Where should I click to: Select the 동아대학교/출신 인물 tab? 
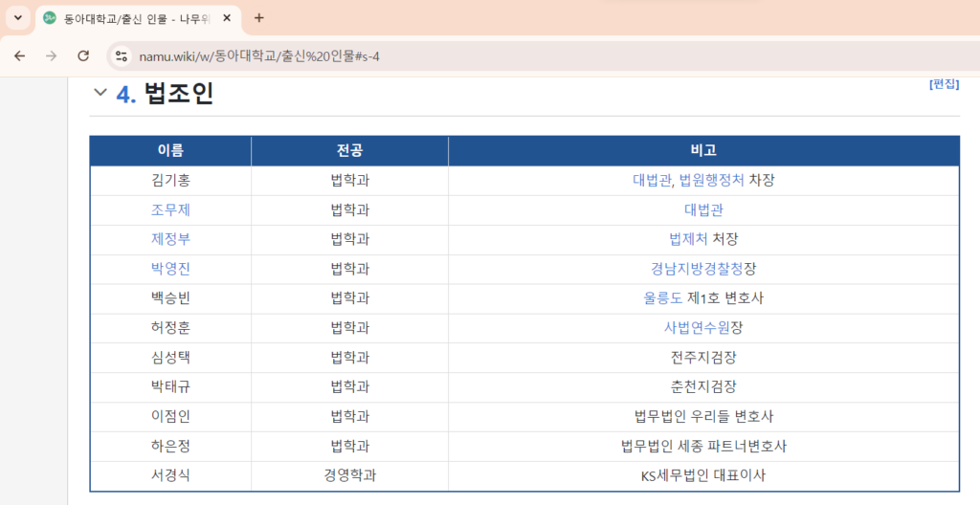[x=138, y=18]
